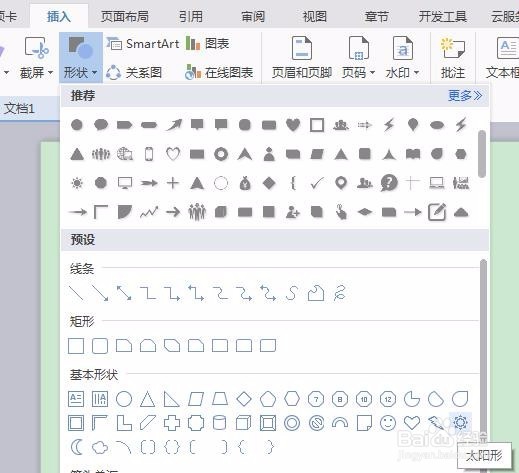Select the mobile phone recommended shape
Screen dimensions: 519x473
149,154
